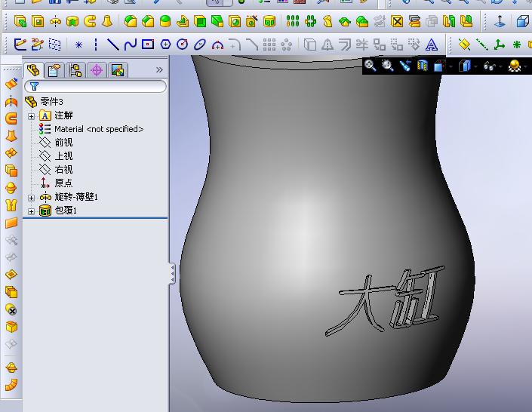
Task: Click the Swept Surface icon in left toolbar
Action: pyautogui.click(x=11, y=118)
